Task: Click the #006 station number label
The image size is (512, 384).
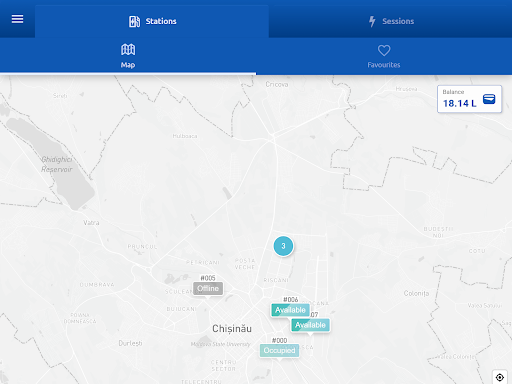Action: pos(291,300)
